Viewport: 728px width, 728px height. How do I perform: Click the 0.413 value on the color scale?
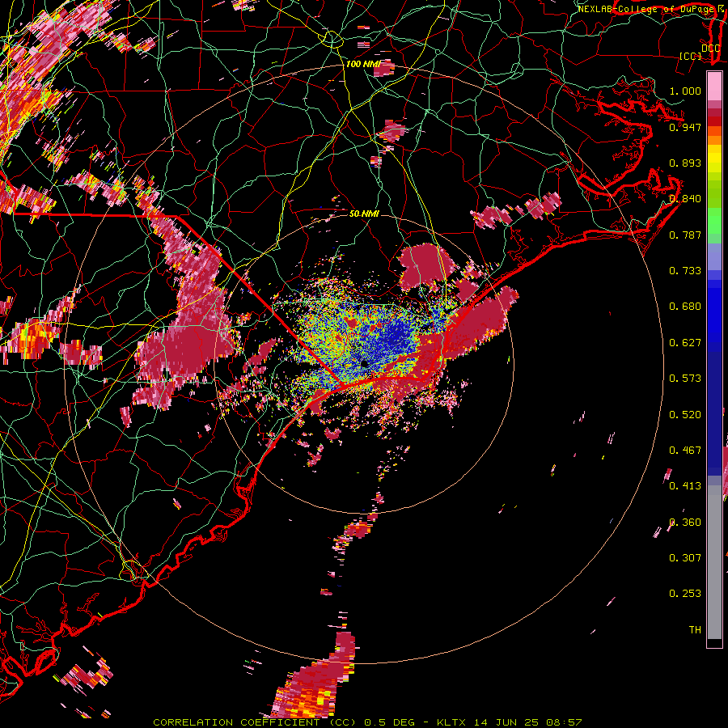click(x=685, y=485)
